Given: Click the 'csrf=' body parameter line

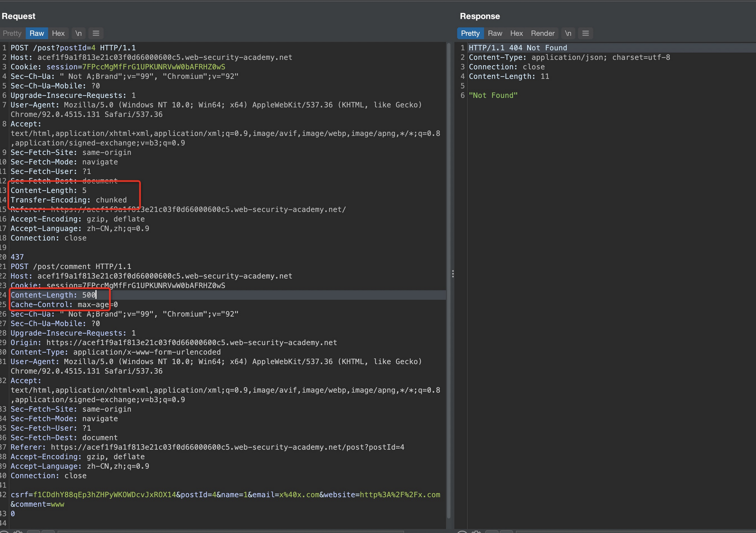Looking at the screenshot, I should pyautogui.click(x=225, y=495).
